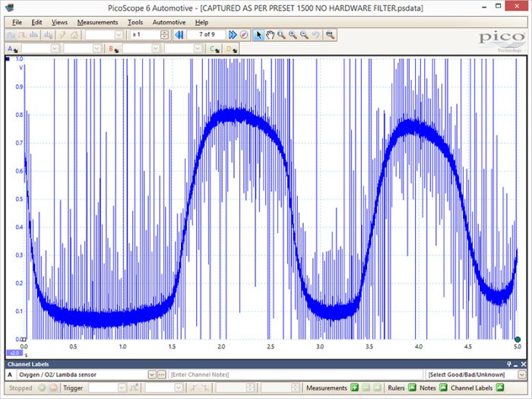Click the advanced triggers icon

(135, 388)
